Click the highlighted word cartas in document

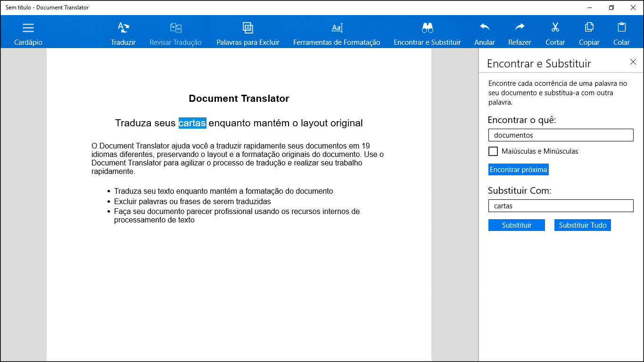[192, 123]
